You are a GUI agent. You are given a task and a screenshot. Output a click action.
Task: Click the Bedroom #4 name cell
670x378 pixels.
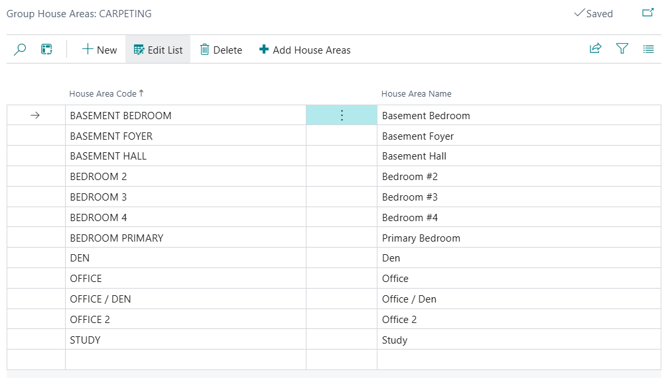click(519, 217)
